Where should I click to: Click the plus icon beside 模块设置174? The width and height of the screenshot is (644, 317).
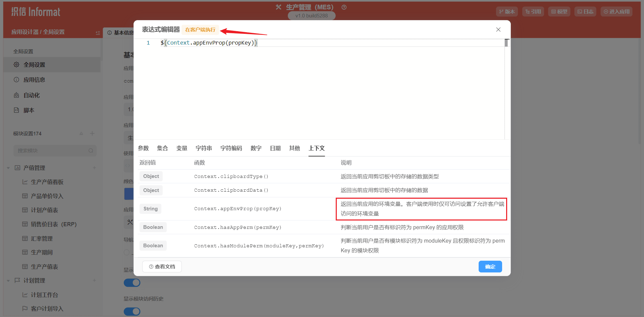[92, 133]
